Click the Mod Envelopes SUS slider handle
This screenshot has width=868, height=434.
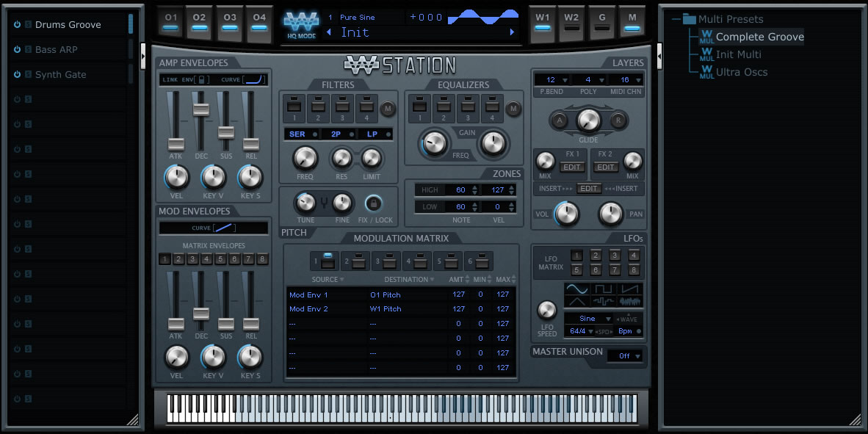226,324
